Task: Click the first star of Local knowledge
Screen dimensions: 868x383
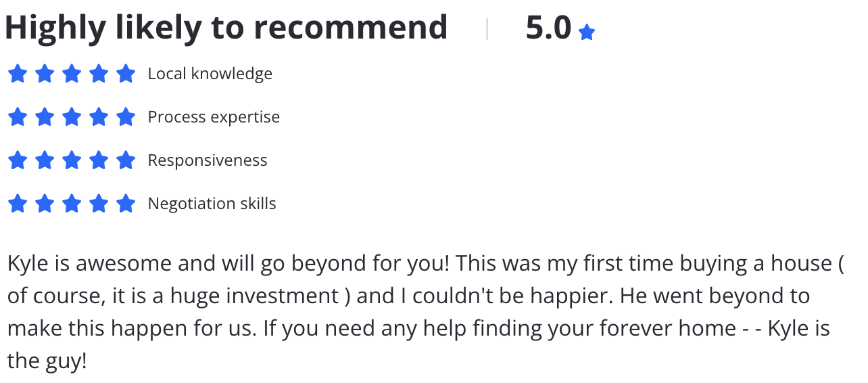Action: coord(18,74)
